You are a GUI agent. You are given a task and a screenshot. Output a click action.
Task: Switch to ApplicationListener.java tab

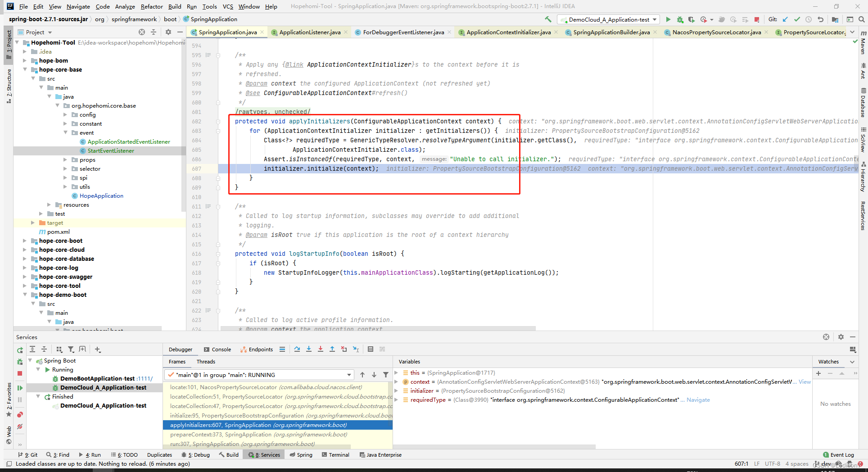tap(310, 32)
